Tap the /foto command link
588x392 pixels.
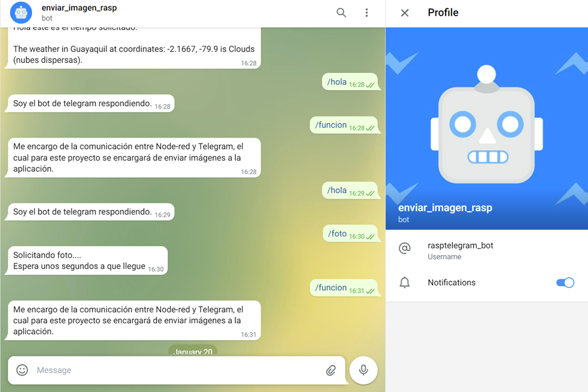(x=336, y=233)
